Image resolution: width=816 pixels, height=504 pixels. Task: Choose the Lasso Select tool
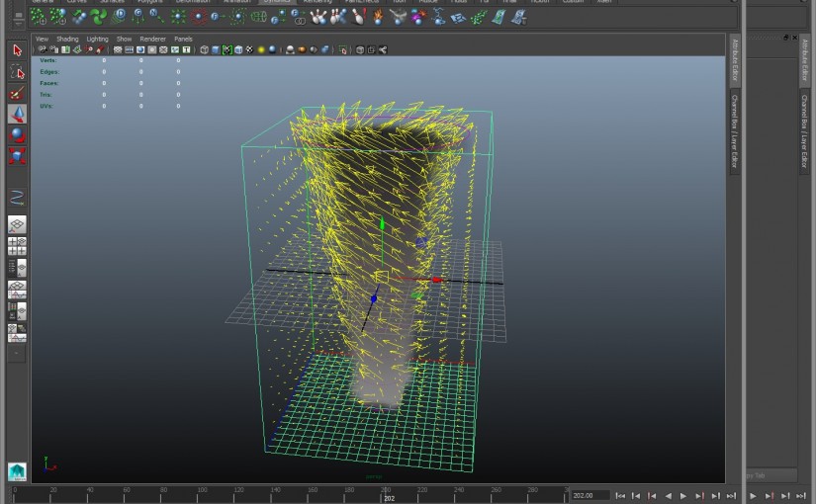(x=17, y=72)
